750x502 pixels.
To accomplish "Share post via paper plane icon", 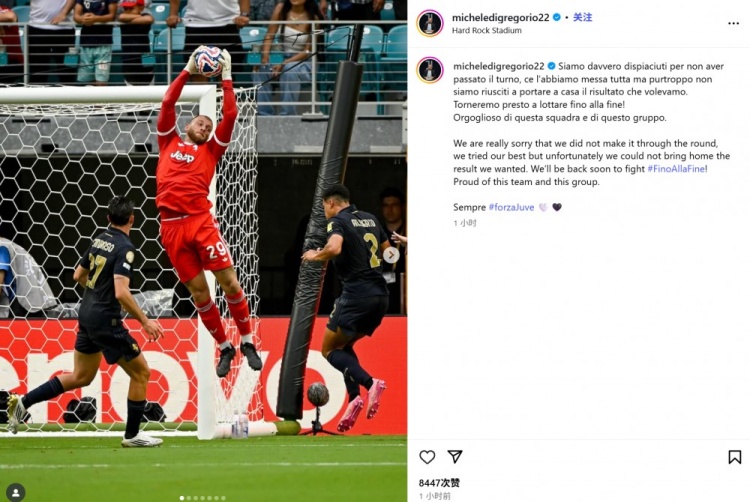I will (455, 457).
